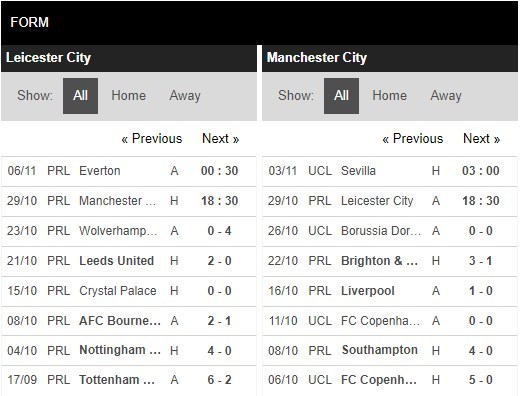Open the Southampton 4 - 0 match
522x396 pixels.
point(390,350)
